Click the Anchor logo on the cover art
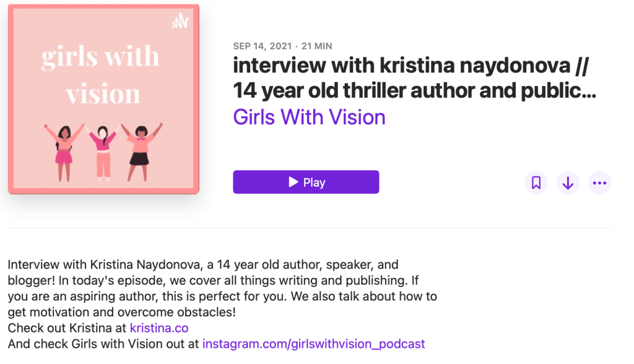 180,24
